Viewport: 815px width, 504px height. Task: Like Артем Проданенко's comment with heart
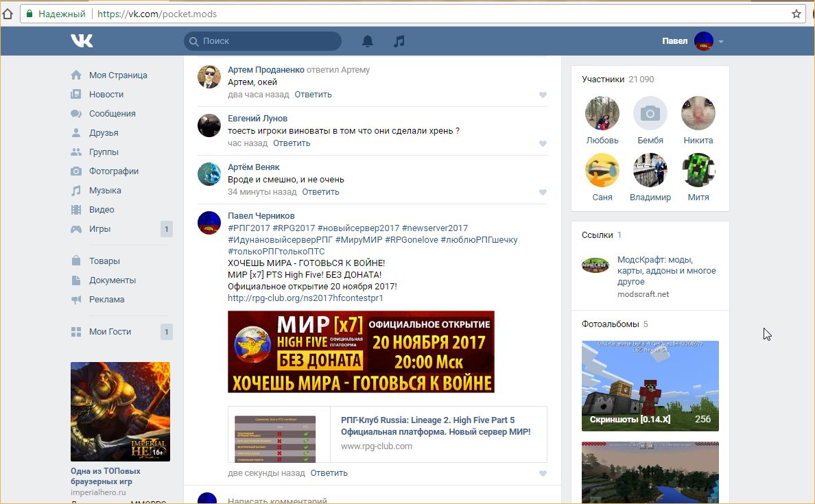(543, 95)
